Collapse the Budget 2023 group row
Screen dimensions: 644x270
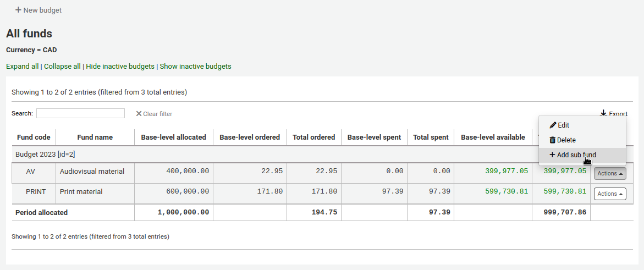(x=45, y=155)
